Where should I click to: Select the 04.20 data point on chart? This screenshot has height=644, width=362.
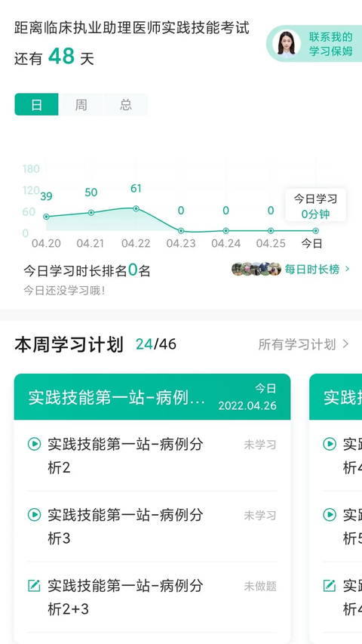click(x=46, y=217)
